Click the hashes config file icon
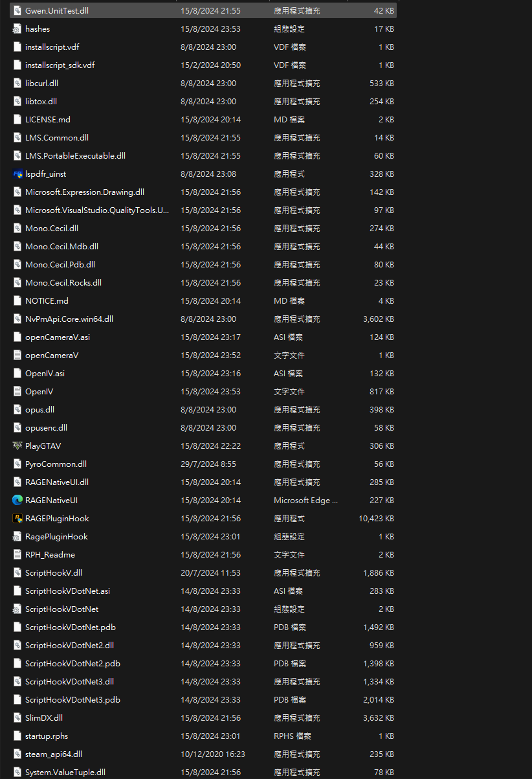The image size is (532, 779). click(x=18, y=29)
